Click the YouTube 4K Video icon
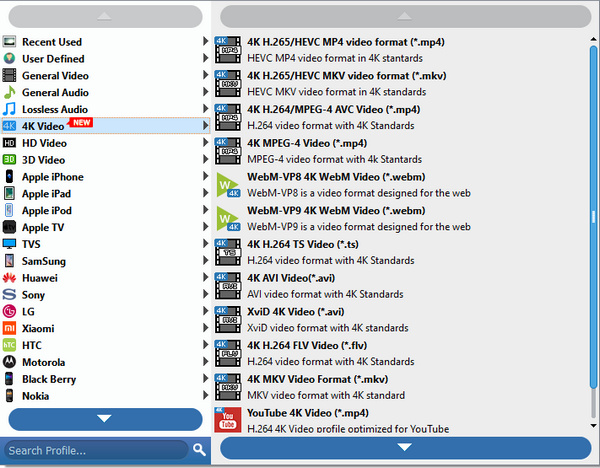The width and height of the screenshot is (600, 468). 228,420
